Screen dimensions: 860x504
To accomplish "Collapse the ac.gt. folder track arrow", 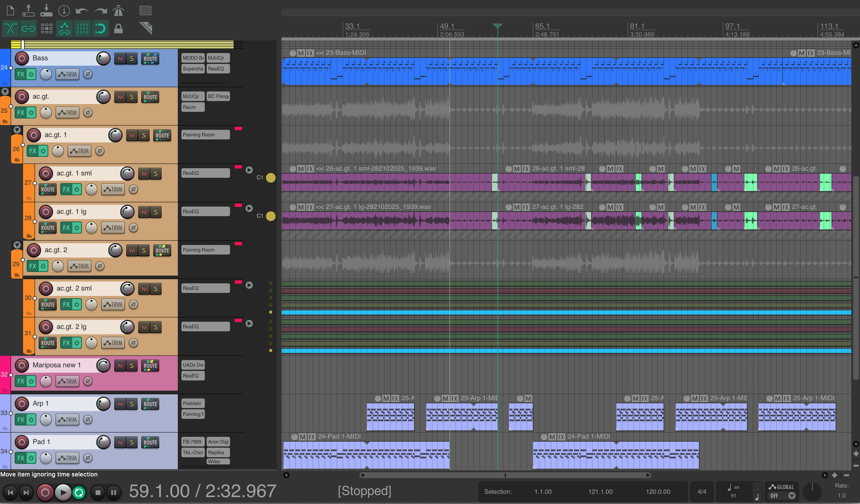I will [x=5, y=91].
